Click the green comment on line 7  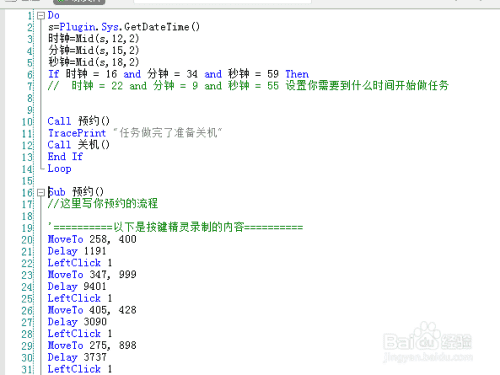pos(248,86)
